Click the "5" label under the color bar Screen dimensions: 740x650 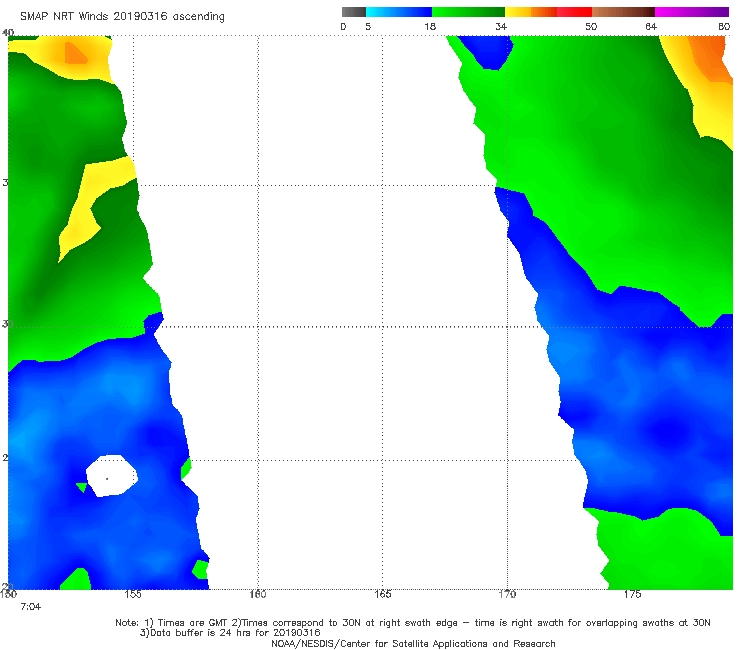click(x=368, y=27)
